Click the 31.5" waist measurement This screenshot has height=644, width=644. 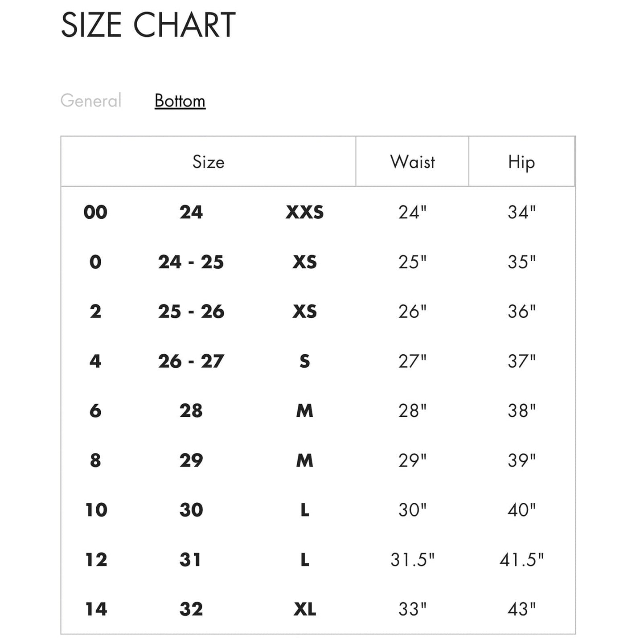pos(412,559)
